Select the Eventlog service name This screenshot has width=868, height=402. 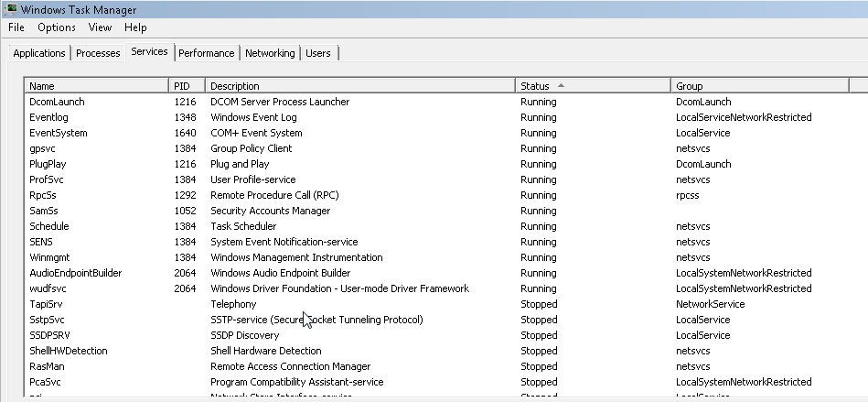[x=48, y=117]
